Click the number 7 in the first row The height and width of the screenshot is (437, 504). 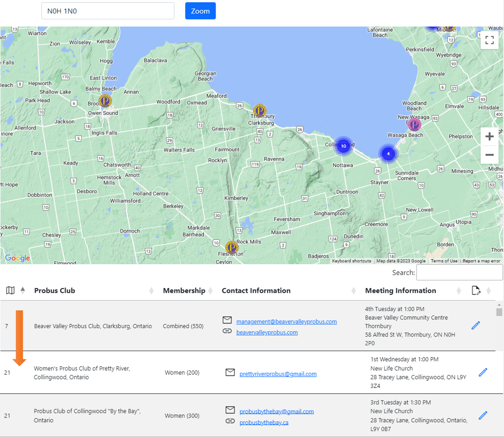pos(6,326)
